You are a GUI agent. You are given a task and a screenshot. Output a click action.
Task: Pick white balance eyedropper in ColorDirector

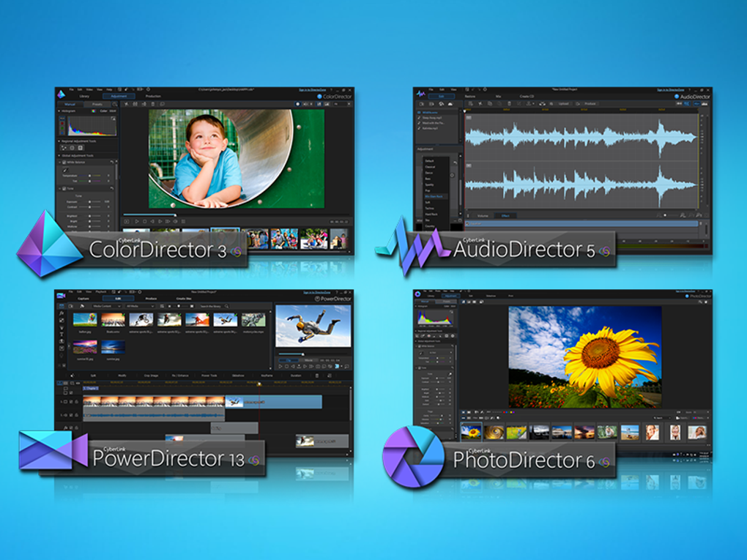66,170
